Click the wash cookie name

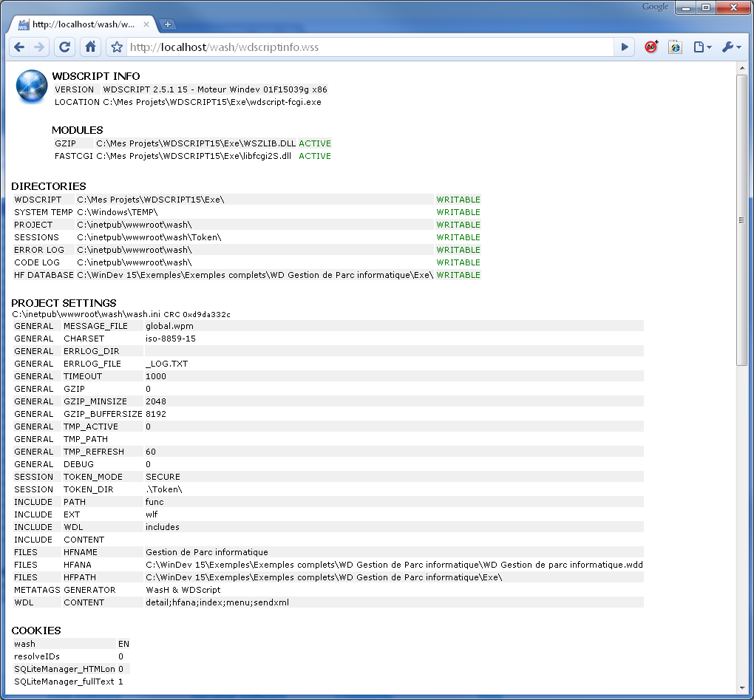click(24, 644)
